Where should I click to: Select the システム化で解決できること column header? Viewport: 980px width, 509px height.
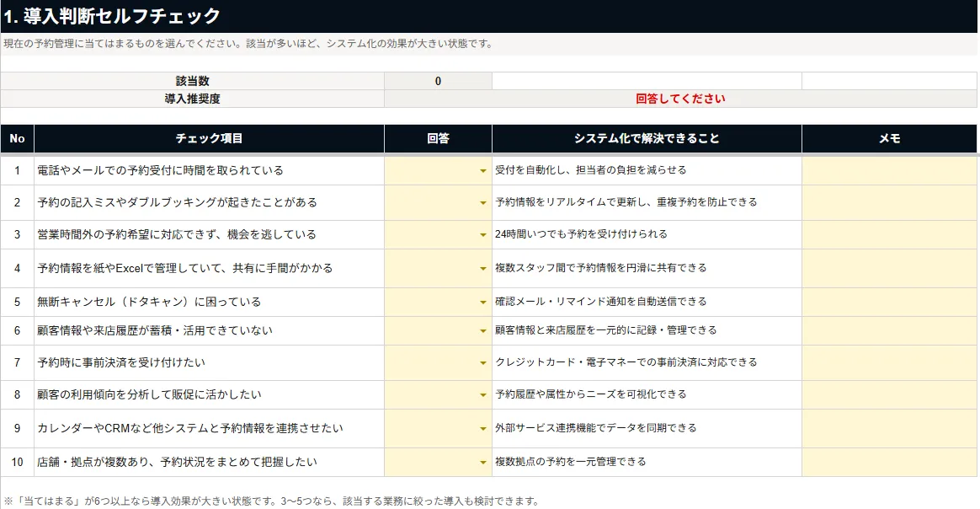[647, 139]
